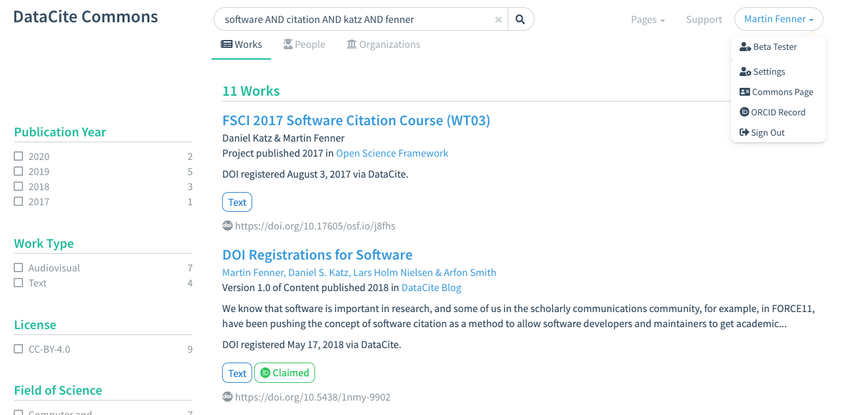Tick the CC-BY-4.0 license checkbox
Viewport: 868px width, 415px height.
(x=19, y=349)
